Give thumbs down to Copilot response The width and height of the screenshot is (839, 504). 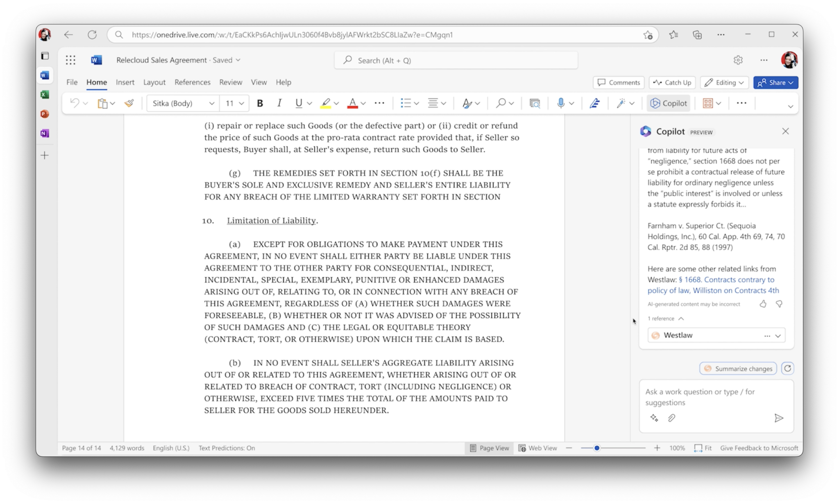click(779, 304)
